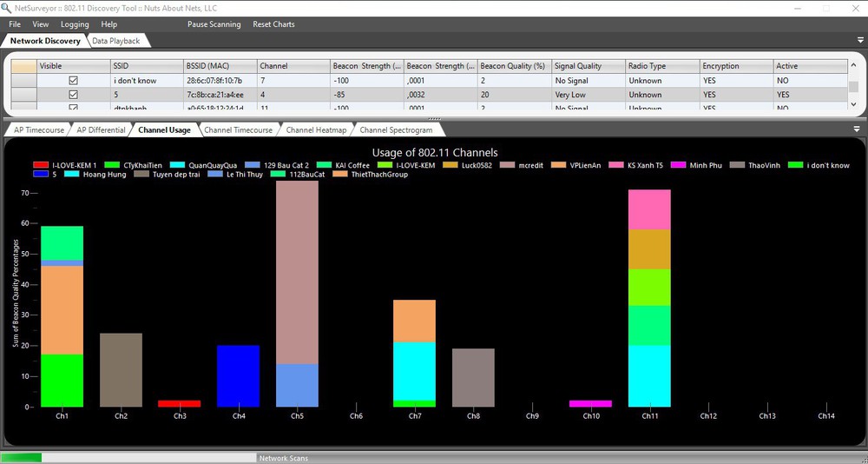The height and width of the screenshot is (464, 868).
Task: Open the top panel tab-list dropdown arrow
Action: [x=857, y=41]
